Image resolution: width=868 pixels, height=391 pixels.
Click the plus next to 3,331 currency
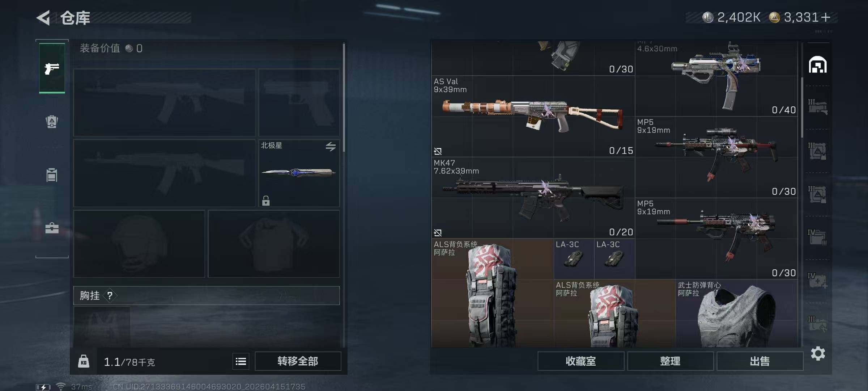[826, 17]
